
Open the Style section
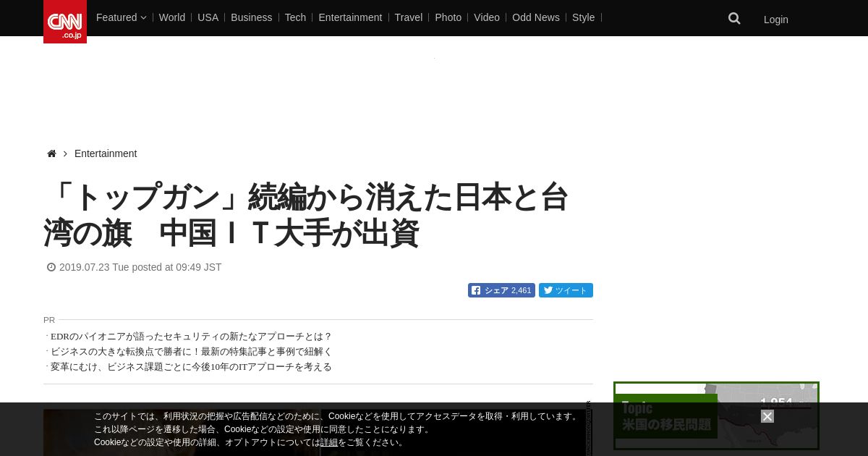[583, 17]
